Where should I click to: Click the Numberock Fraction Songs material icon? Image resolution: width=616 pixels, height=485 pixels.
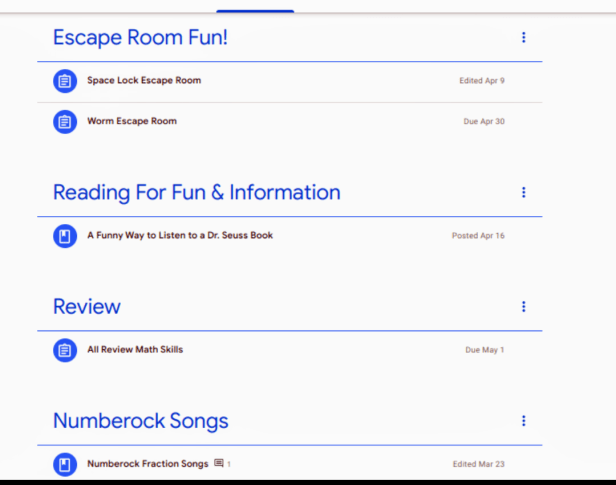[x=65, y=465]
